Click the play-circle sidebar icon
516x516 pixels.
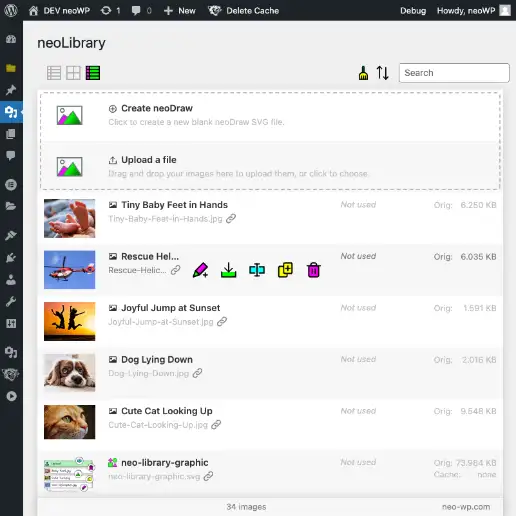11,396
